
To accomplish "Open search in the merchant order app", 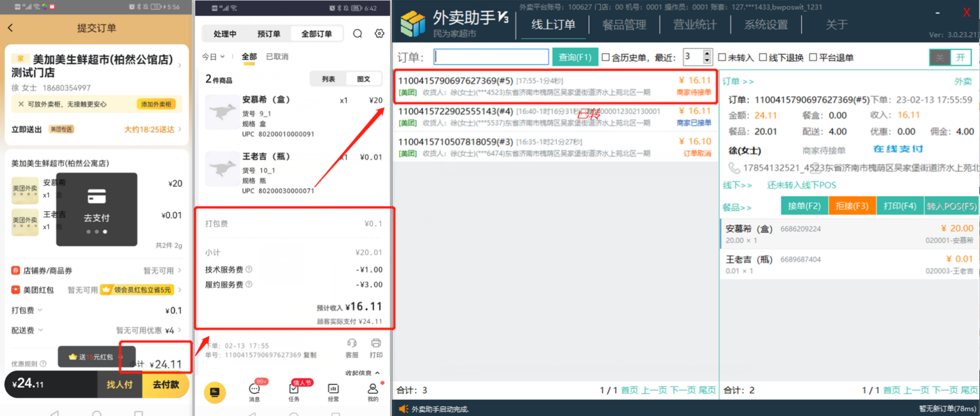I will click(x=357, y=33).
